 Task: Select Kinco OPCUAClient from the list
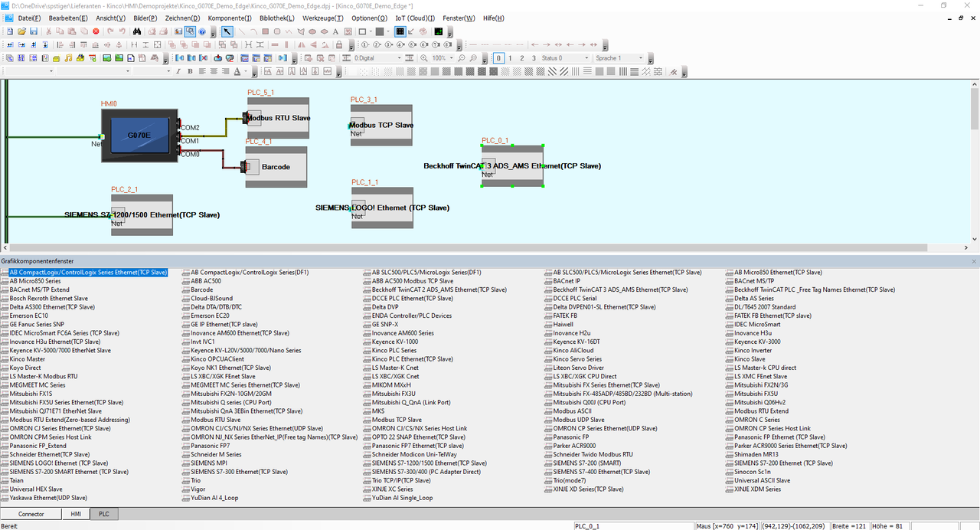tap(217, 359)
